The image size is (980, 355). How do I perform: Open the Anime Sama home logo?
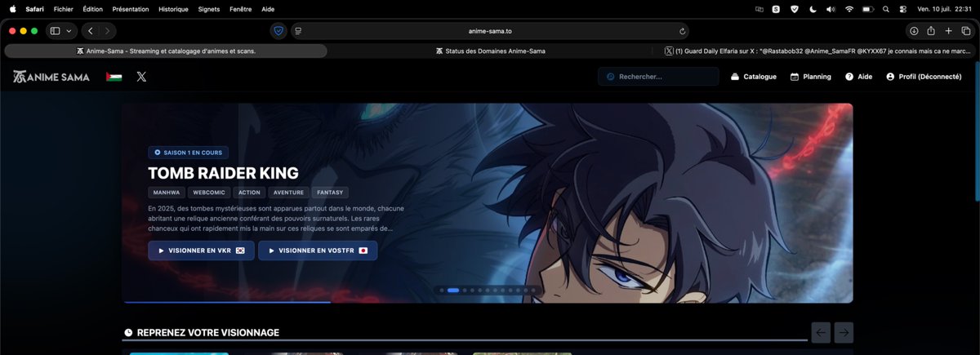(51, 77)
